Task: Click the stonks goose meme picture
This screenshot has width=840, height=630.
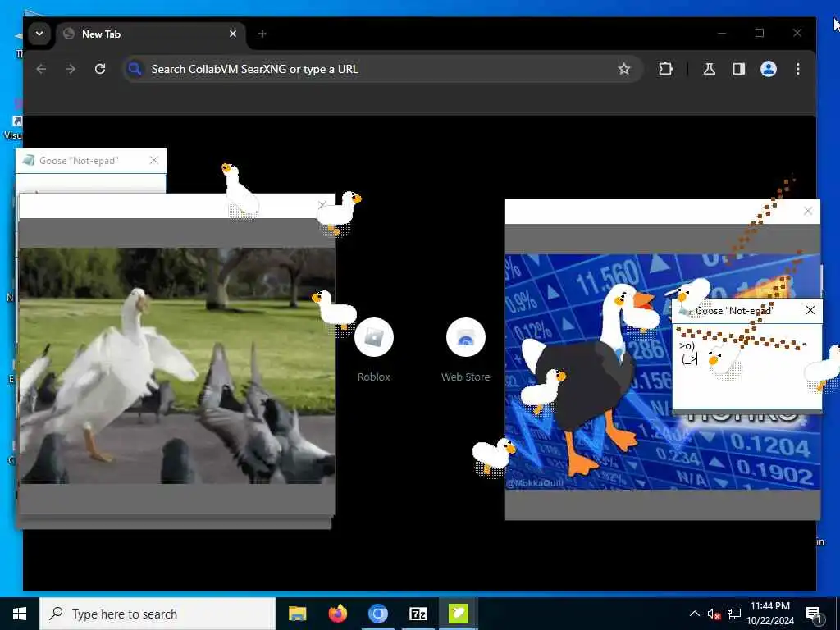Action: point(663,372)
